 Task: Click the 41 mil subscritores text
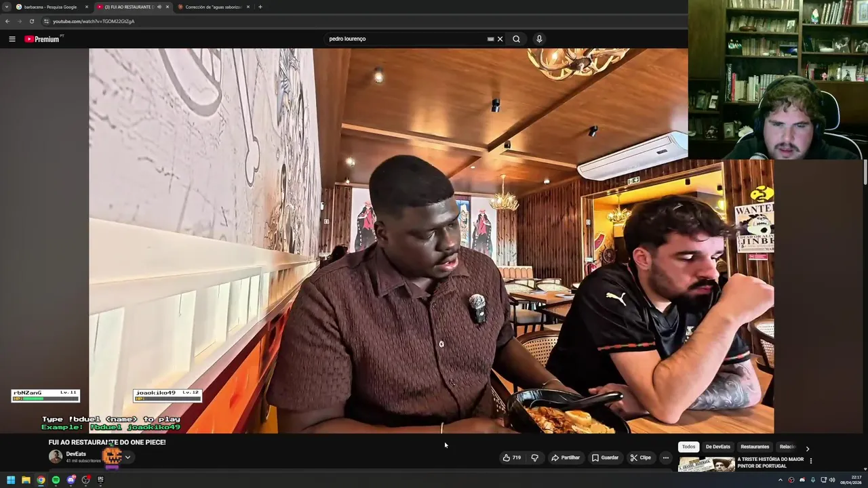[x=83, y=461]
